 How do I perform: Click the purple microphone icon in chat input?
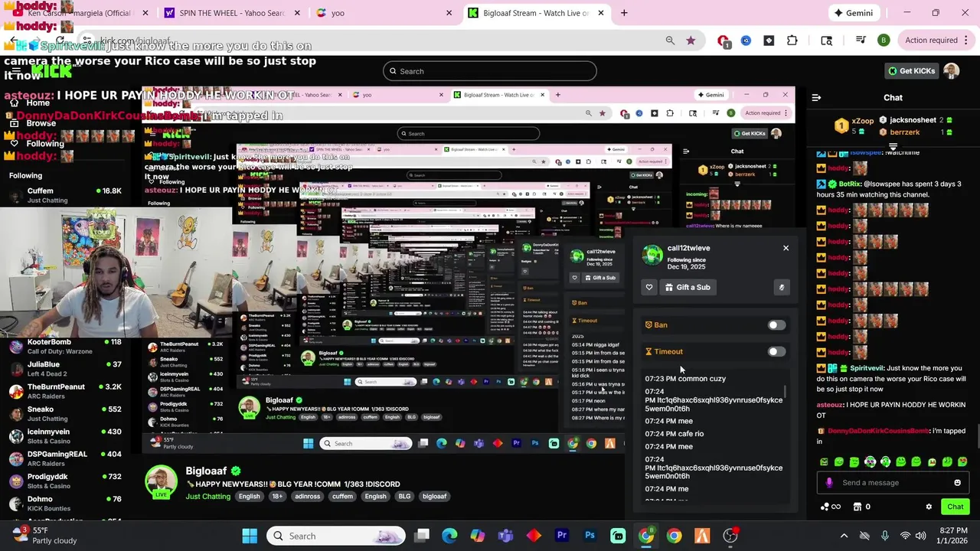(x=829, y=483)
